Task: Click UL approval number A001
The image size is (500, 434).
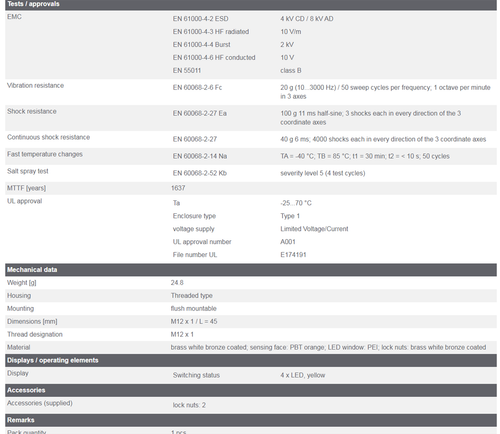Action: [x=288, y=242]
